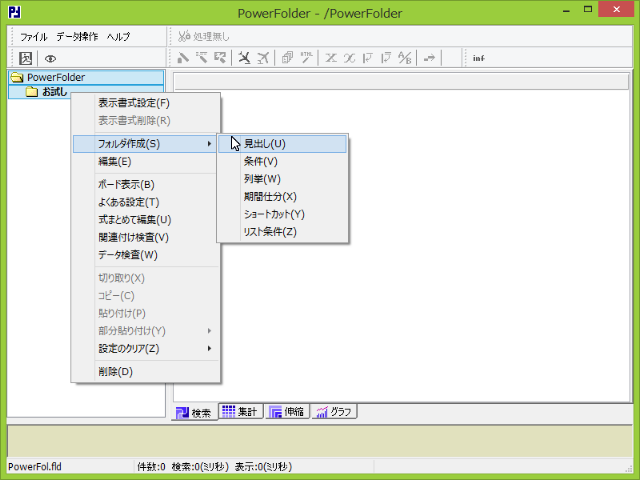Select the PowerFolder root tree node
Image resolution: width=640 pixels, height=480 pixels.
point(86,77)
